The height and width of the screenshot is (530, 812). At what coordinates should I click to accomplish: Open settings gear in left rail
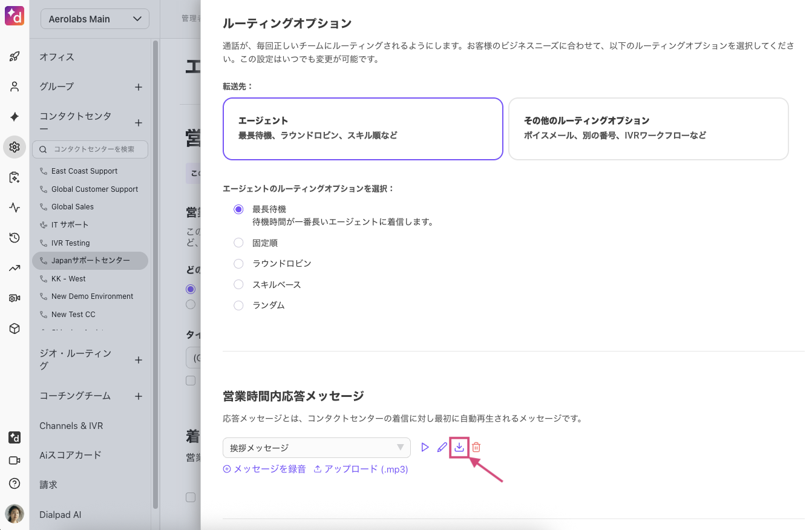tap(15, 147)
